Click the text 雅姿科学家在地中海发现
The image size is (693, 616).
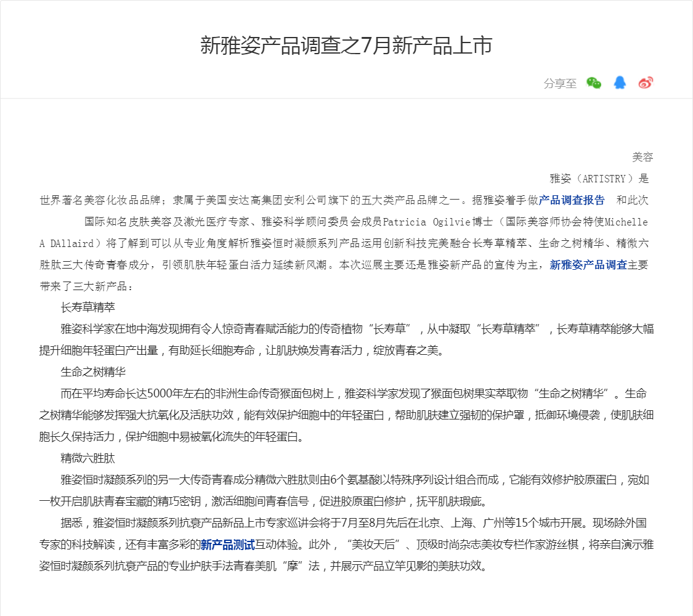[120, 329]
